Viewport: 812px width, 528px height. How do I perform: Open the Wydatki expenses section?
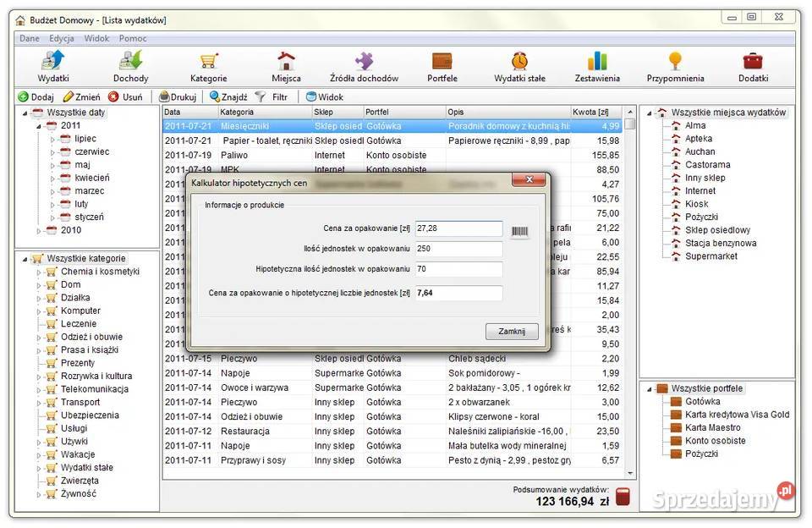pos(53,67)
